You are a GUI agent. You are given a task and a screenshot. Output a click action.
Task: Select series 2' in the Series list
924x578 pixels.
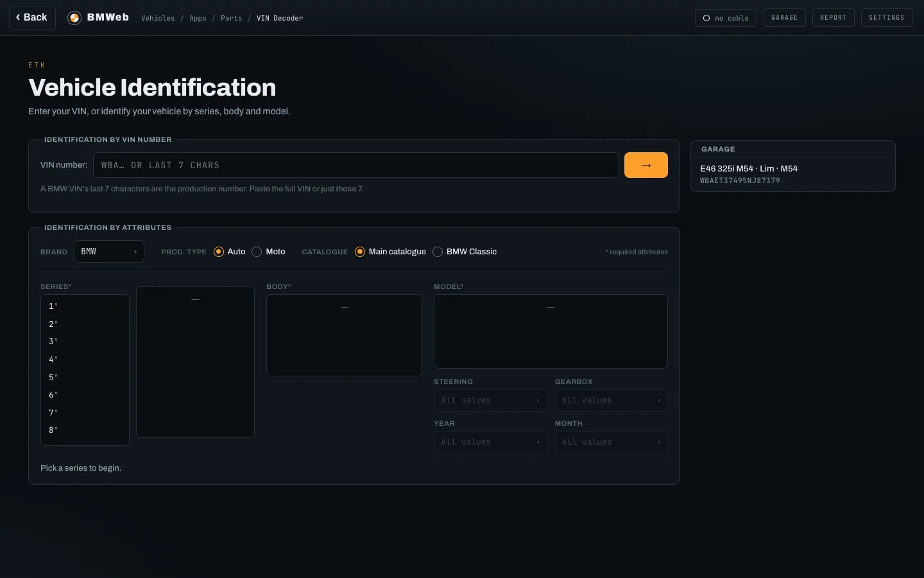pyautogui.click(x=85, y=324)
